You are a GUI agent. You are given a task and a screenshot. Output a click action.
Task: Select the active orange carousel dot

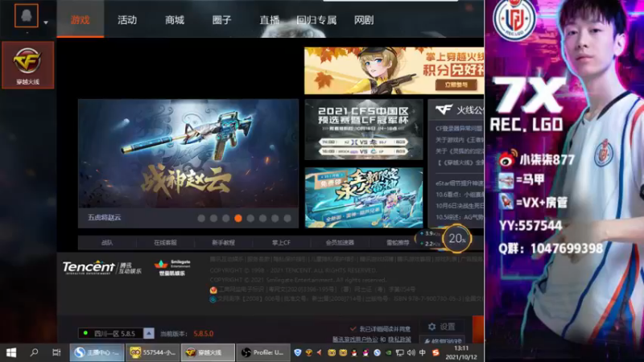click(238, 218)
